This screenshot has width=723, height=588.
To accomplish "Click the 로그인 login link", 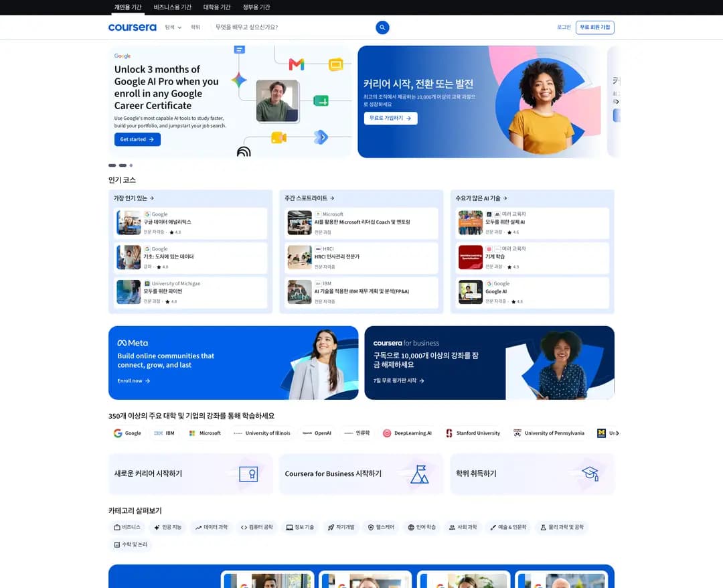I will (564, 27).
